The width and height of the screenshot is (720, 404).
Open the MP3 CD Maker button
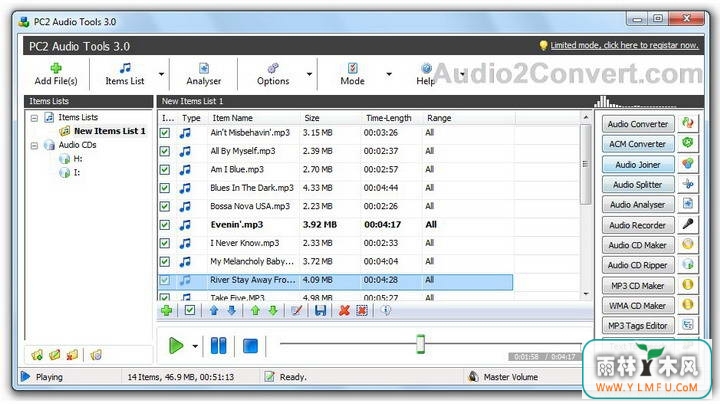(x=638, y=286)
